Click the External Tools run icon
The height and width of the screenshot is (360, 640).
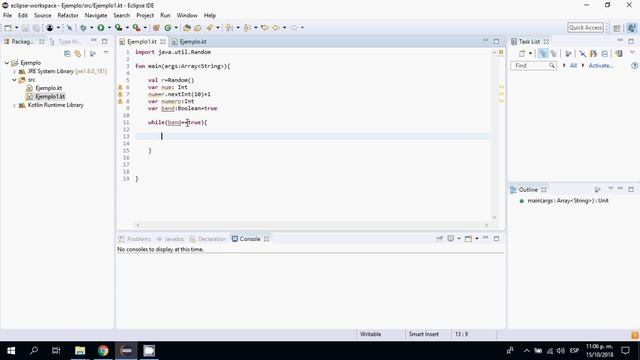[x=136, y=28]
